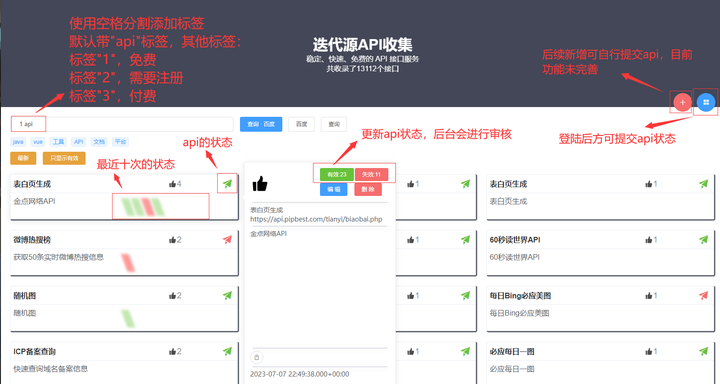Click the red status bar on 微博热搜榜 card

click(x=128, y=262)
